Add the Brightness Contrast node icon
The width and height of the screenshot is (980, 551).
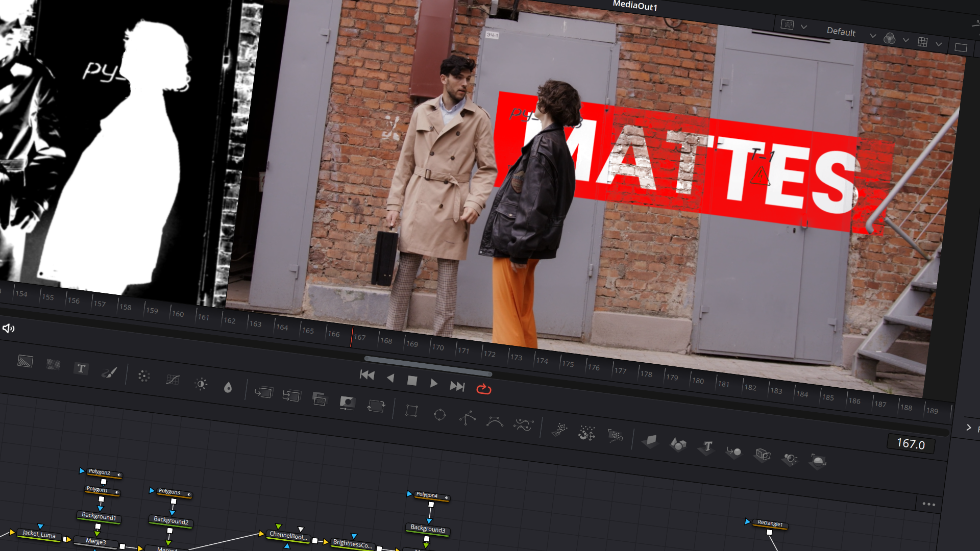pos(201,384)
